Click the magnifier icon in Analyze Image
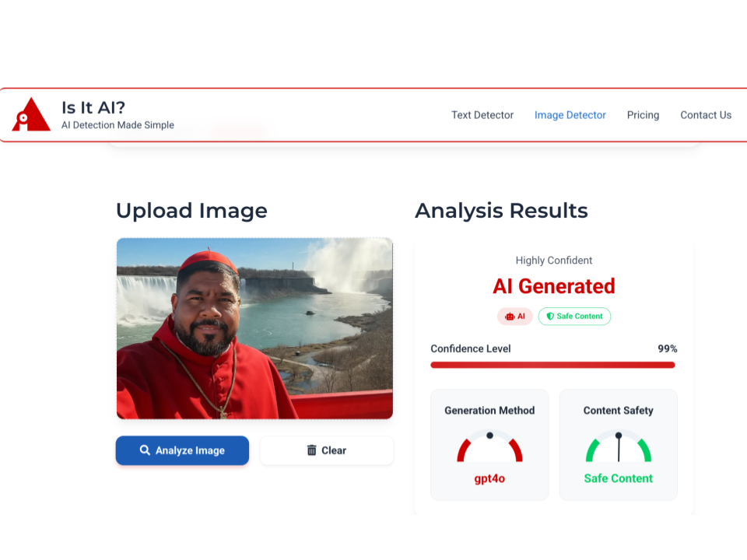The width and height of the screenshot is (747, 560). [x=145, y=450]
